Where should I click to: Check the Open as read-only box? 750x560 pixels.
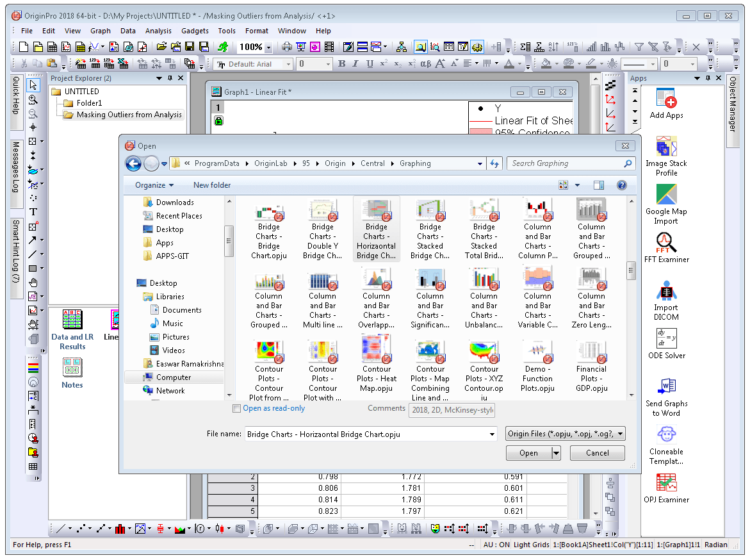pos(236,408)
